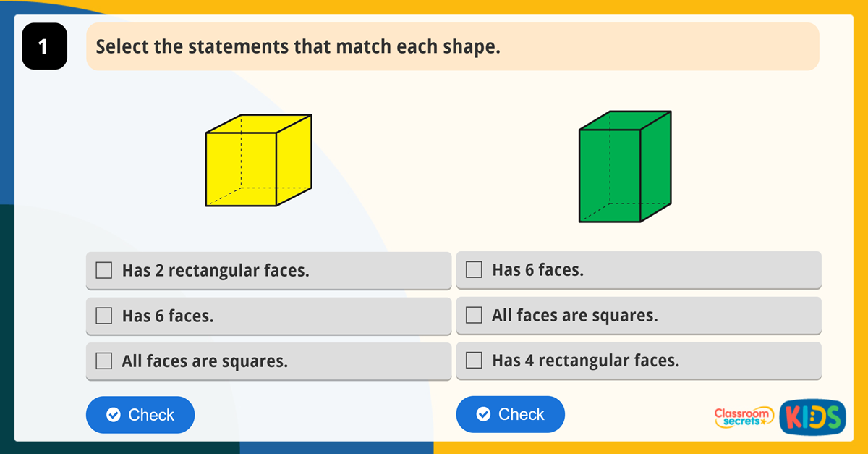The height and width of the screenshot is (454, 868).
Task: Click the front face of the green cuboid
Action: [x=609, y=175]
